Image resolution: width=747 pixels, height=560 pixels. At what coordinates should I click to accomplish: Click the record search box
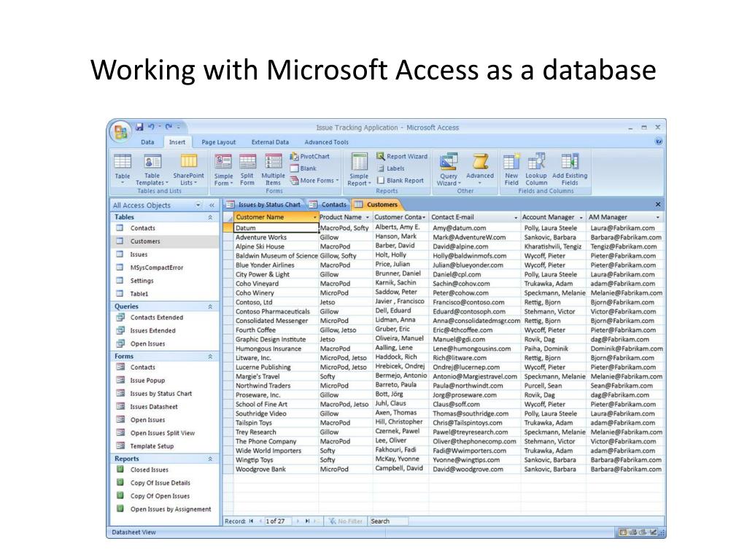(x=388, y=521)
